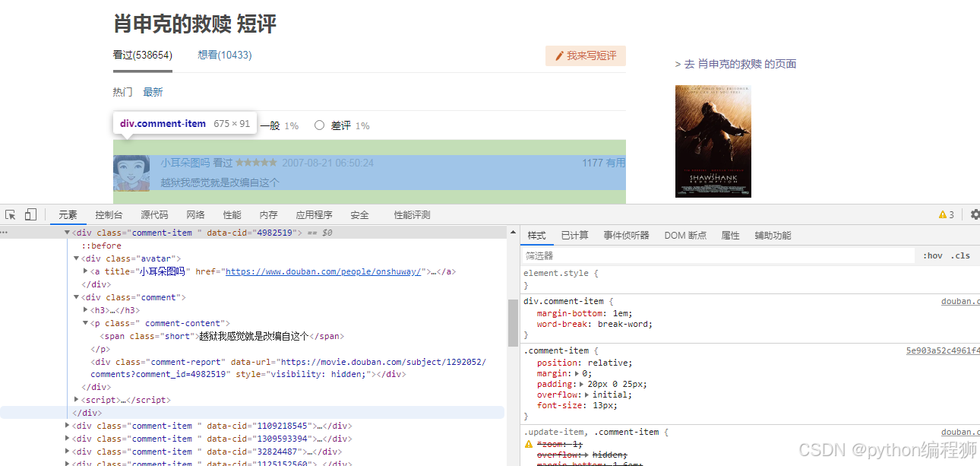Viewport: 980px width, 466px height.
Task: Open the 应用程序 tab
Action: point(314,215)
